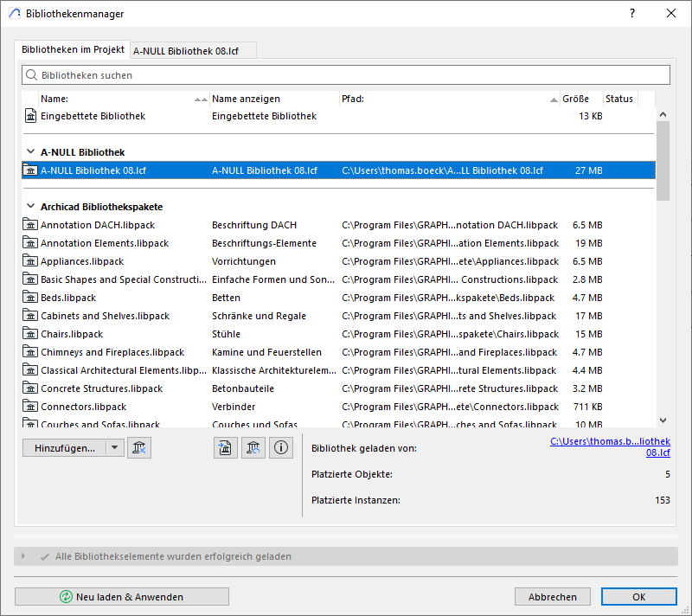Confirm with the OK button
Viewport: 692px width, 616px height.
point(638,597)
